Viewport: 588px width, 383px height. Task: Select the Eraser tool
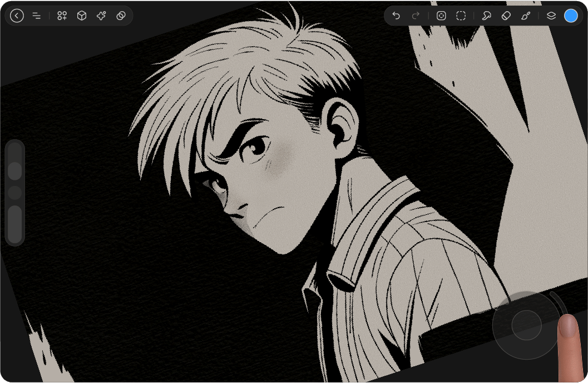pyautogui.click(x=506, y=16)
